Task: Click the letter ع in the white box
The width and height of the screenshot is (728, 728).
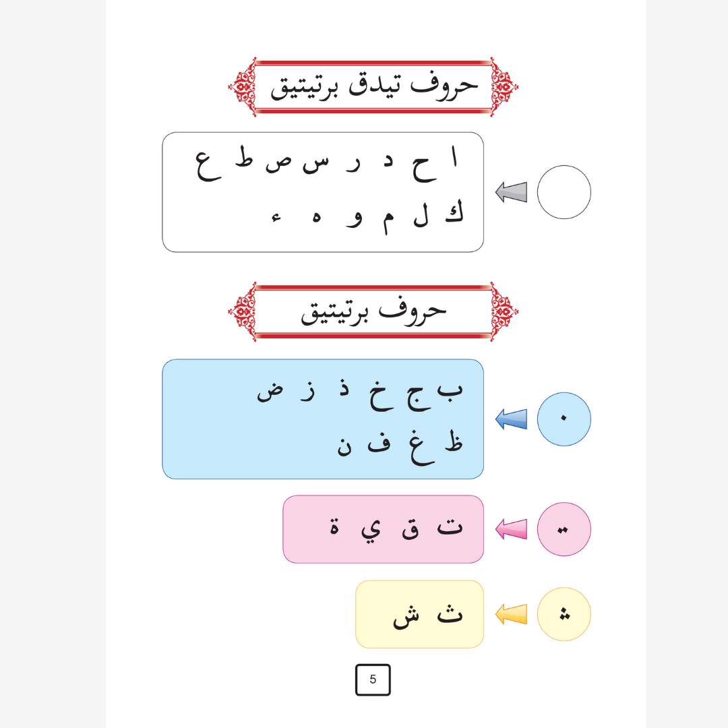Action: click(208, 164)
